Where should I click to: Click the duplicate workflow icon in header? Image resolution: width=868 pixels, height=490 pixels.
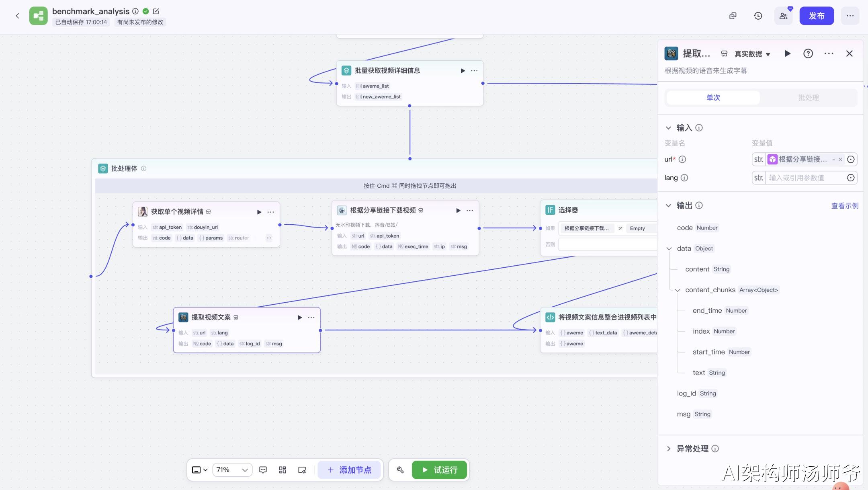point(733,16)
